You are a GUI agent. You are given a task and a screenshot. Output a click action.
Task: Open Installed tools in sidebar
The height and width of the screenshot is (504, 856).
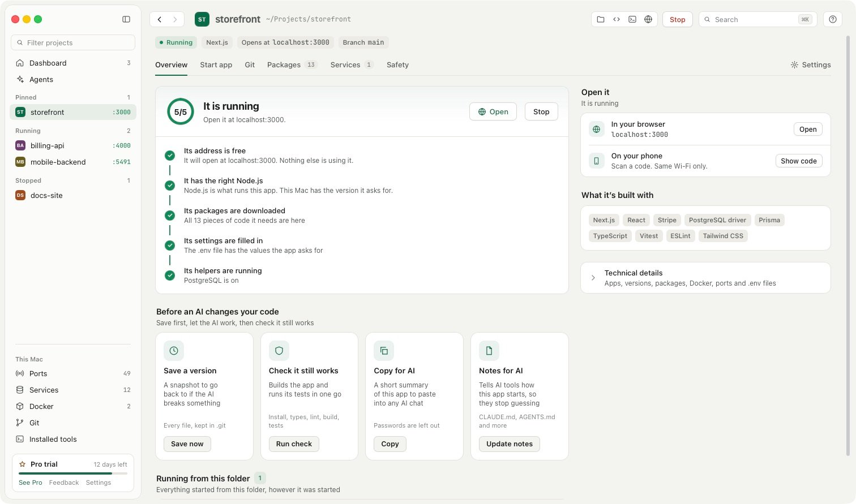tap(73, 439)
